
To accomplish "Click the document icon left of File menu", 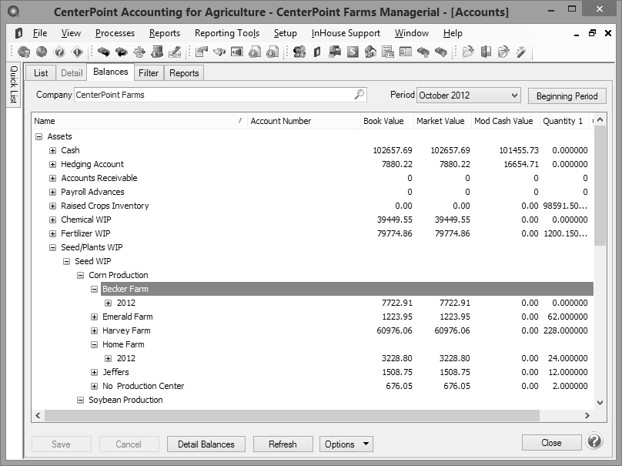I will pos(18,33).
